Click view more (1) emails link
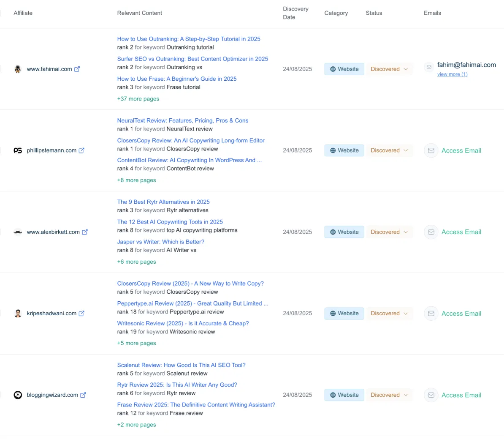The width and height of the screenshot is (504, 442). (452, 74)
